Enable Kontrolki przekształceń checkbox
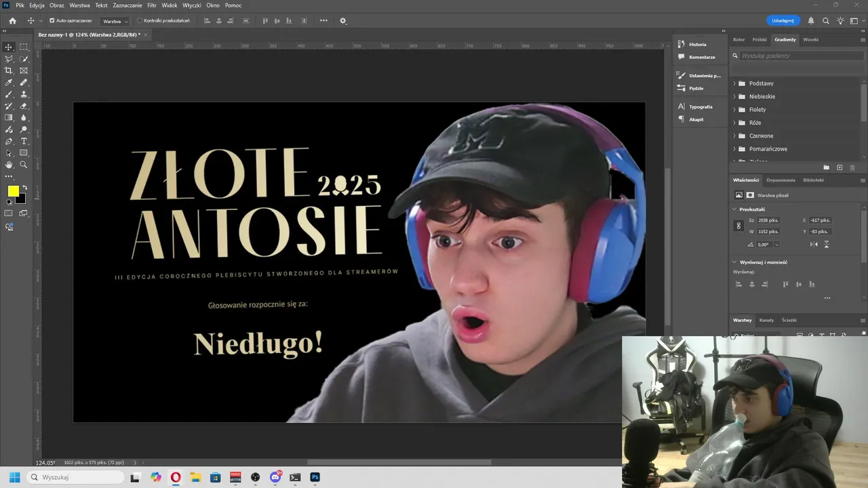Viewport: 868px width, 488px height. 140,21
